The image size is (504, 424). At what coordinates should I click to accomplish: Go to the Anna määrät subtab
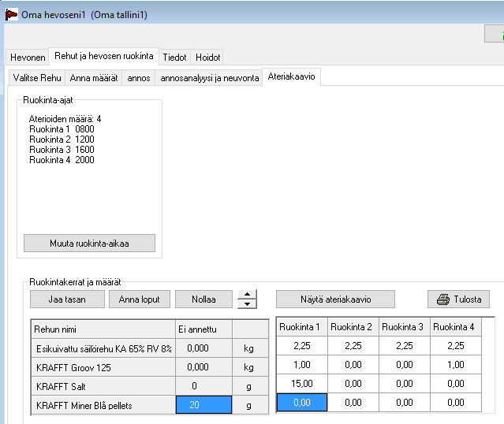[x=93, y=78]
